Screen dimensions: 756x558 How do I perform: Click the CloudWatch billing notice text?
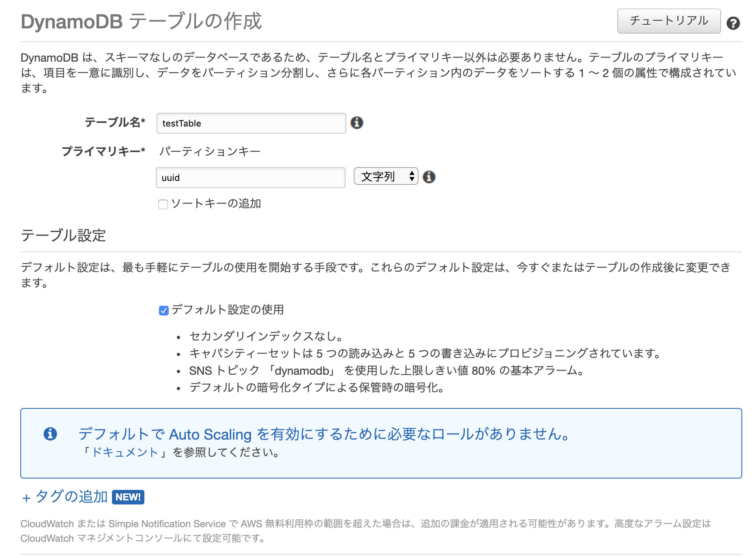(366, 531)
